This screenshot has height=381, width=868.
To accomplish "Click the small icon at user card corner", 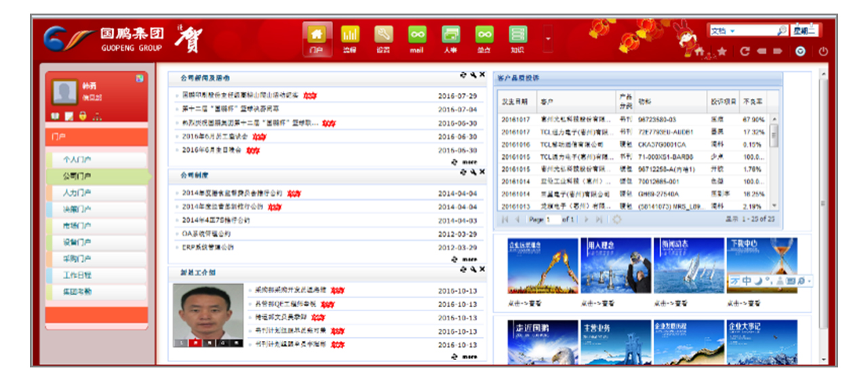I will click(140, 77).
